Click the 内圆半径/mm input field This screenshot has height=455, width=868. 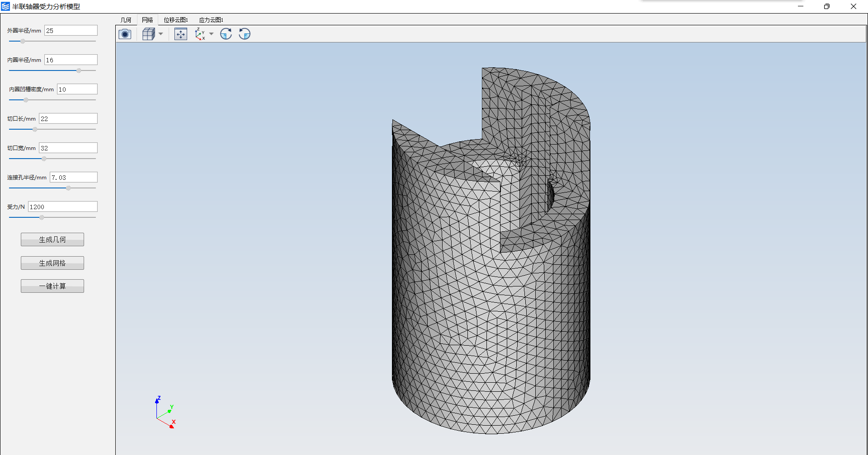(x=71, y=60)
